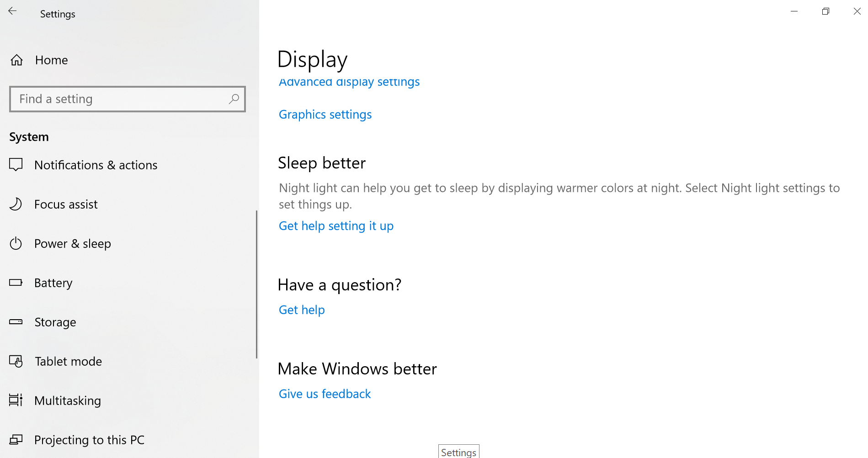Screen dimensions: 868x458
Task: Click the Multitasking icon
Action: coord(16,400)
